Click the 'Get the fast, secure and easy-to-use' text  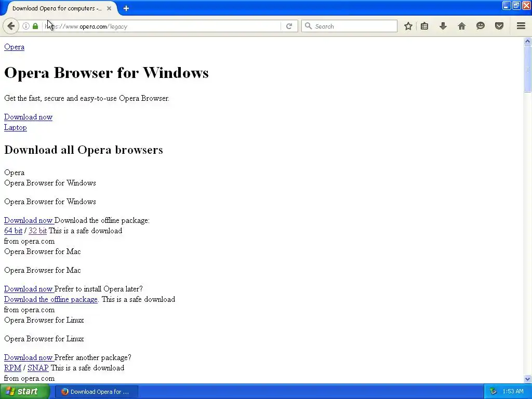(x=87, y=98)
